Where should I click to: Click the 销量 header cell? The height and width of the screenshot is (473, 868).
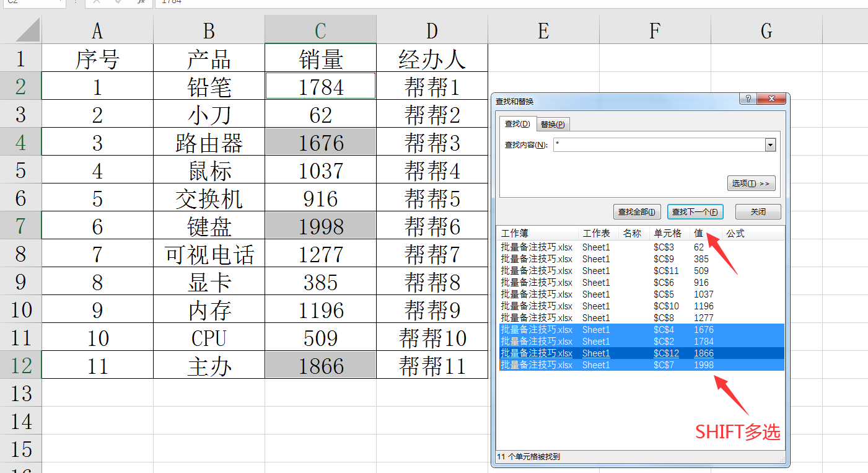320,58
